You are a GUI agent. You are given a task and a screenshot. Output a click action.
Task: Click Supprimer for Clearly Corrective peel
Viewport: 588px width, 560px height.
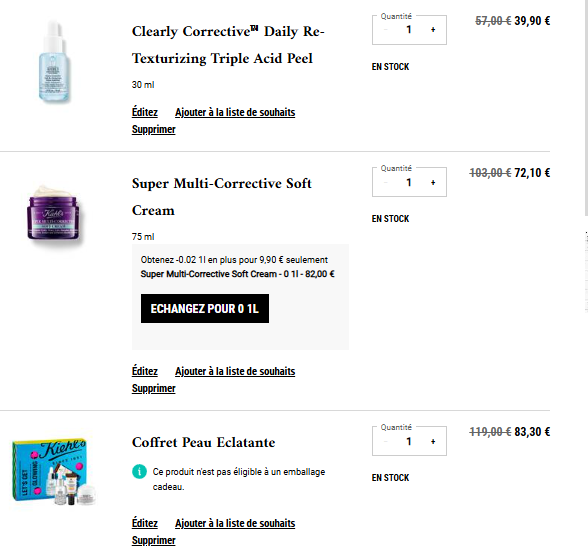154,129
